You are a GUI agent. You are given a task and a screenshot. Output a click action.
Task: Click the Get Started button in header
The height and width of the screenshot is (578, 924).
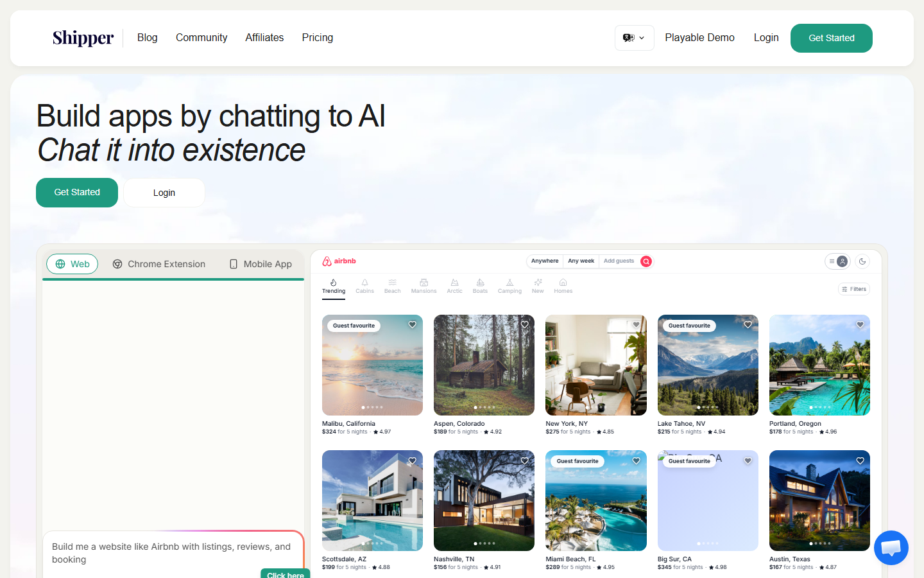832,38
